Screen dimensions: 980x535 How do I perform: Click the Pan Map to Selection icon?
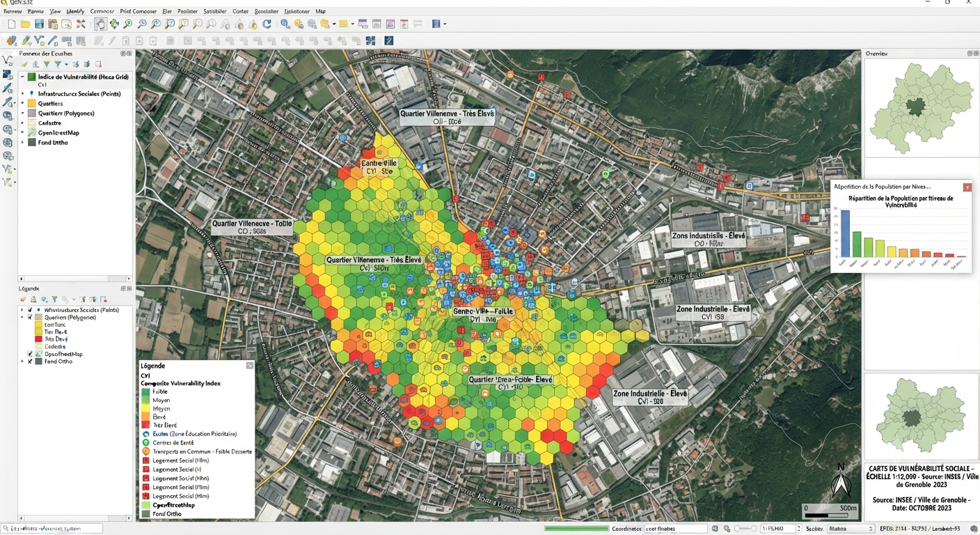pyautogui.click(x=114, y=24)
